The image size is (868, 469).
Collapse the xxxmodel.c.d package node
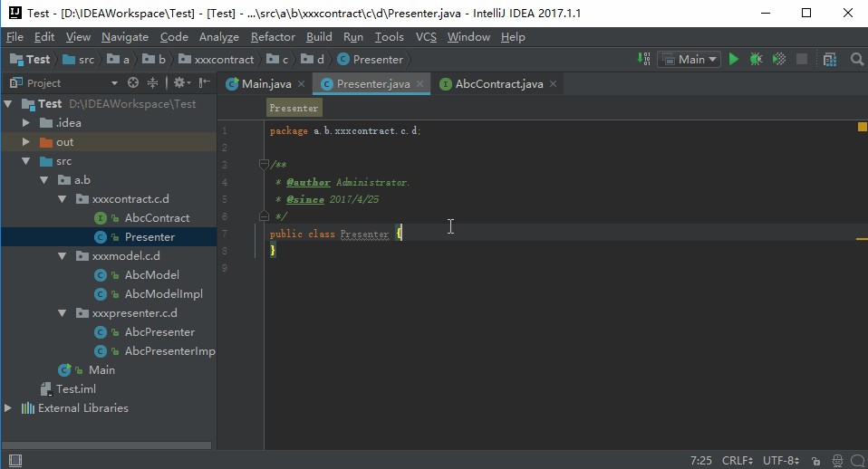(x=62, y=256)
